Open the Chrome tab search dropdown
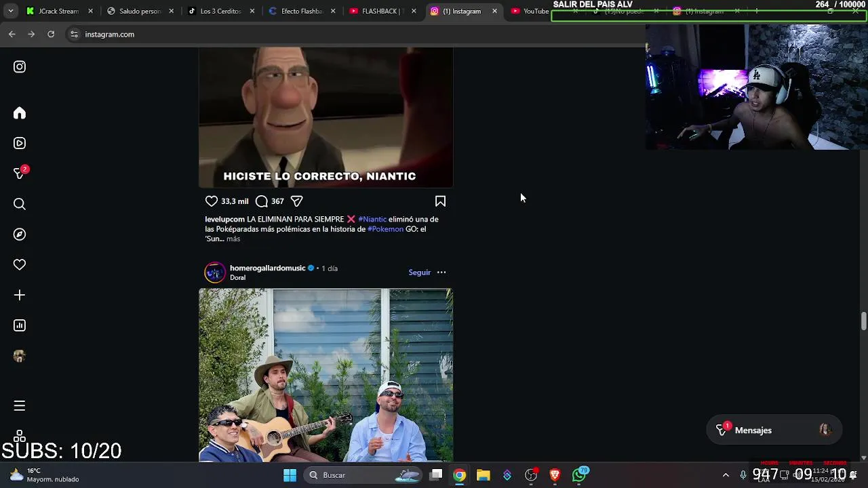This screenshot has width=868, height=488. pos(10,11)
